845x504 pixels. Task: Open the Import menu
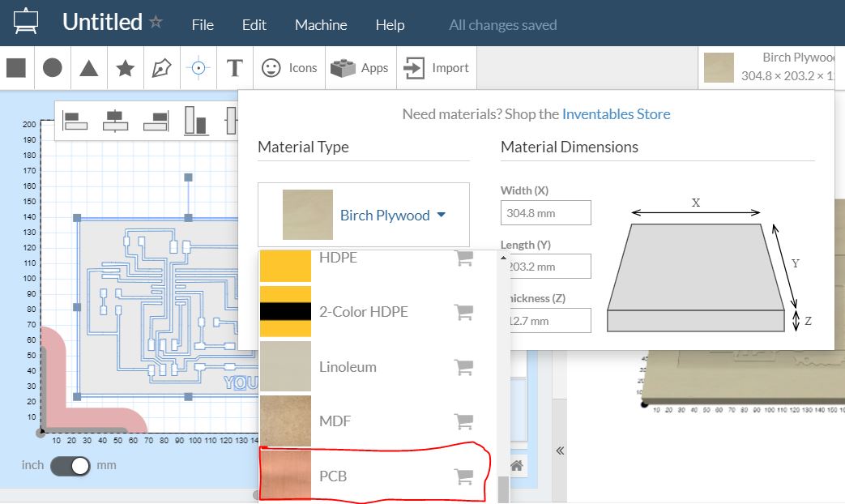click(x=436, y=68)
